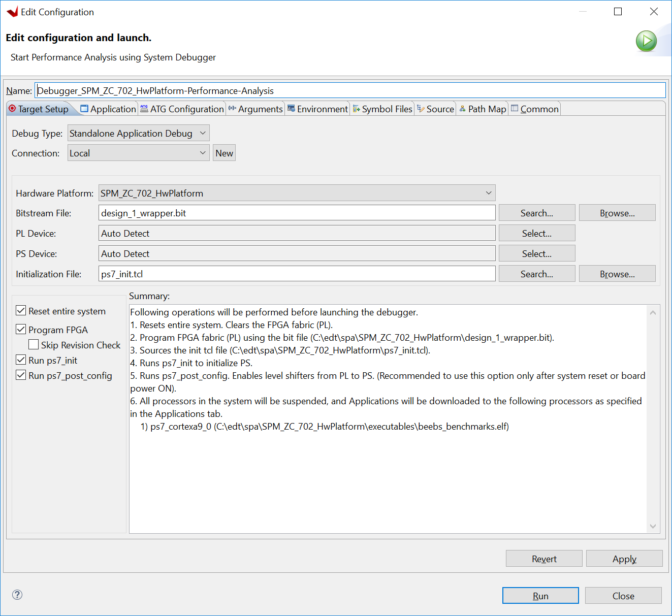Image resolution: width=672 pixels, height=616 pixels.
Task: Click the Symbol Files tab icon
Action: click(356, 108)
